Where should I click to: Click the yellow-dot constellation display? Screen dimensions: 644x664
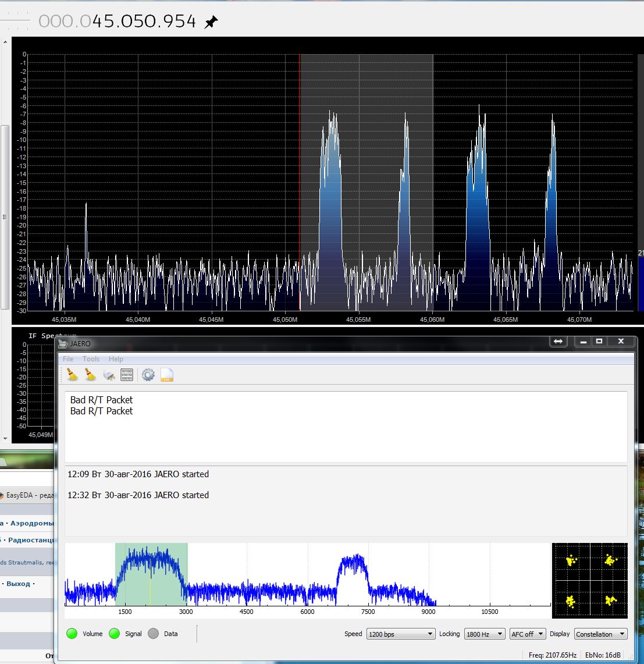[x=590, y=580]
